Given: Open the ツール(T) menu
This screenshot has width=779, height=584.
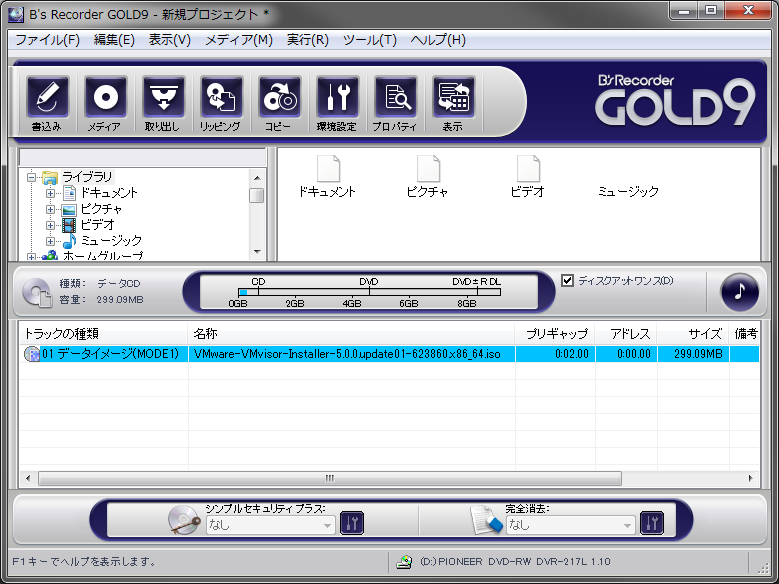Looking at the screenshot, I should [370, 40].
